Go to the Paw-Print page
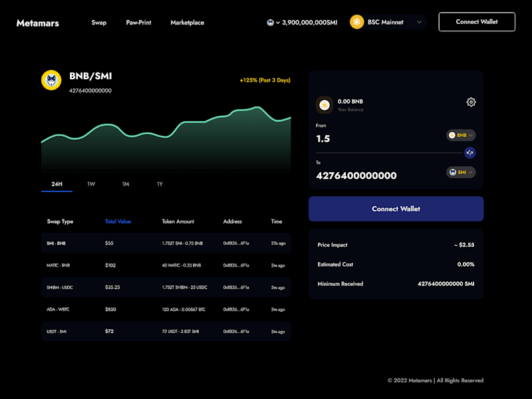Viewport: 532px width, 399px height. click(x=138, y=23)
